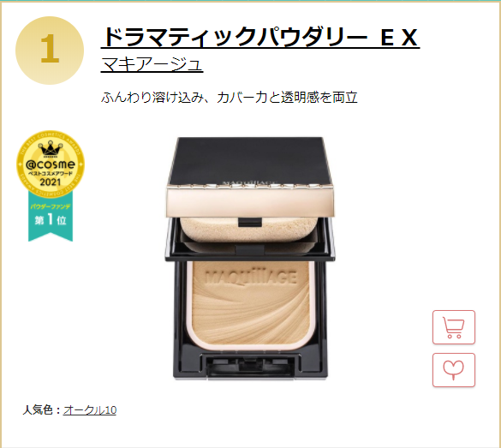Screen dimensions: 501x448
Task: Click the gold trim of compact lid
Action: tap(251, 202)
